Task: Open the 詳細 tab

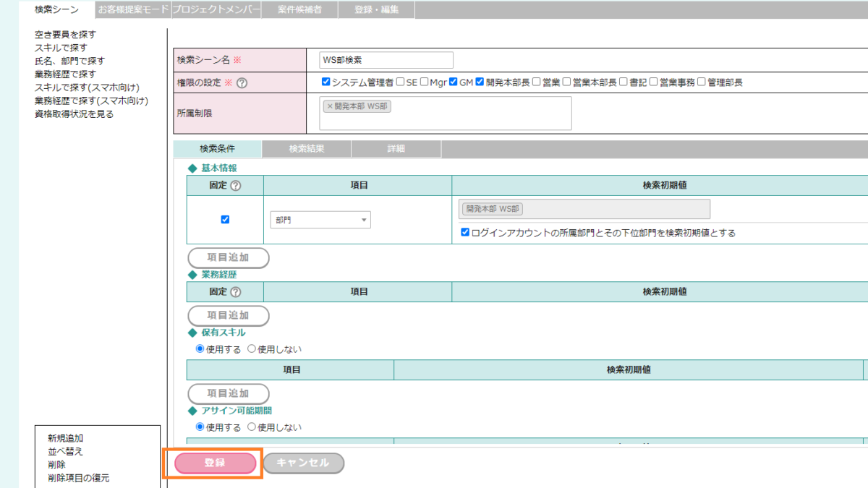Action: [x=396, y=149]
